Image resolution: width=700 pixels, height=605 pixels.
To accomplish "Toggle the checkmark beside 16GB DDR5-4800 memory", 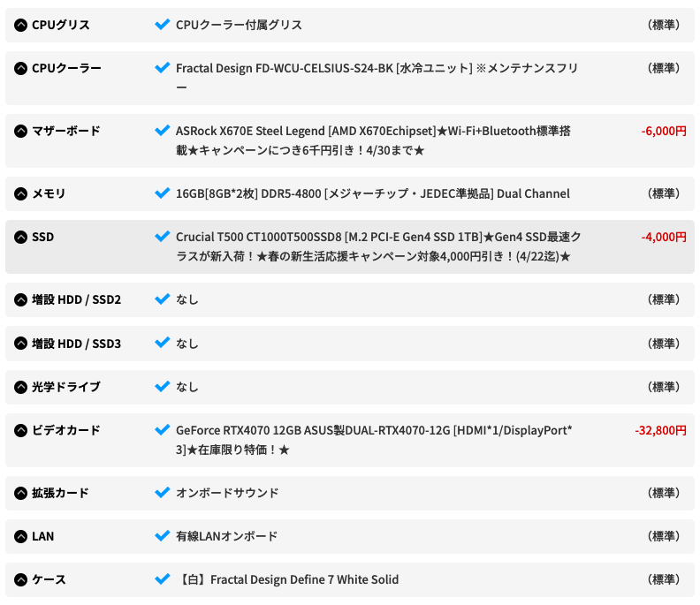I will tap(162, 193).
